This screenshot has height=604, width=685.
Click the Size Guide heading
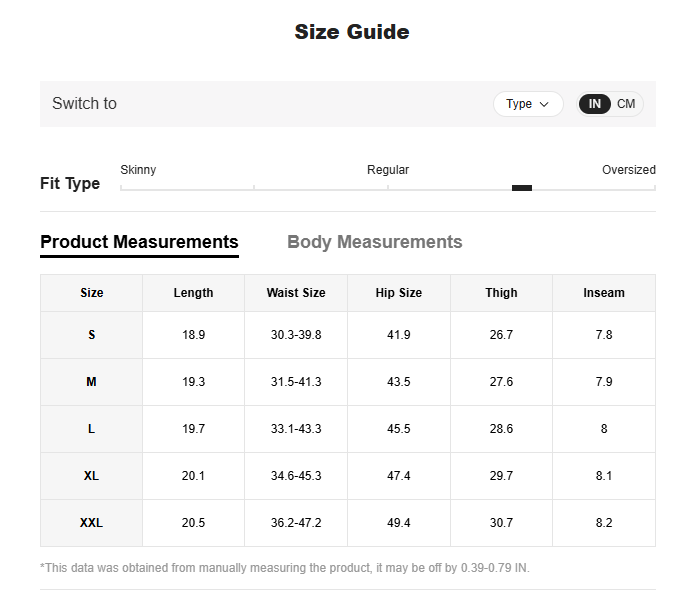352,32
